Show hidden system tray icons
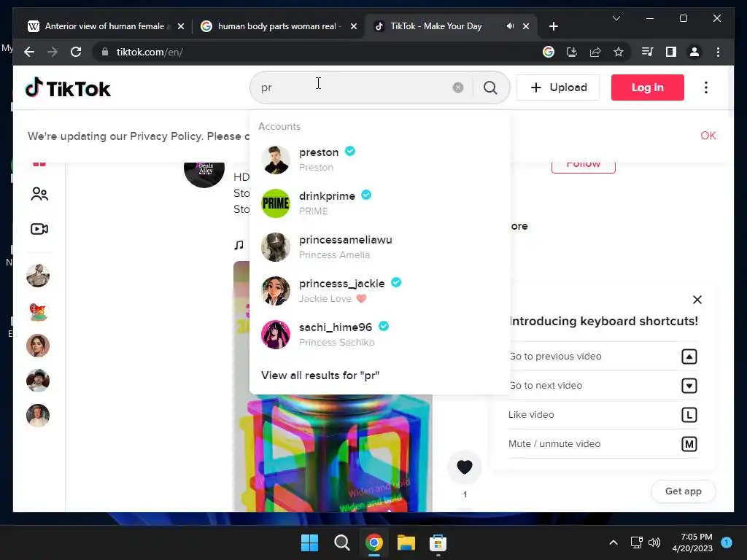 614,542
